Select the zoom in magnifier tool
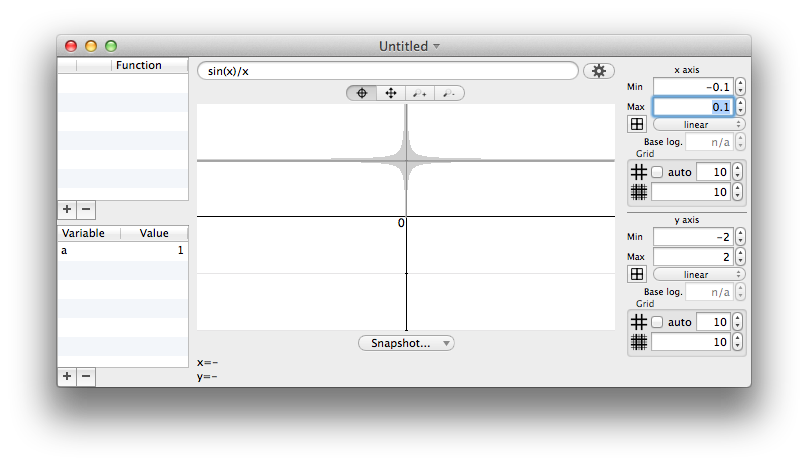Viewport: 808px width, 466px height. pos(420,93)
